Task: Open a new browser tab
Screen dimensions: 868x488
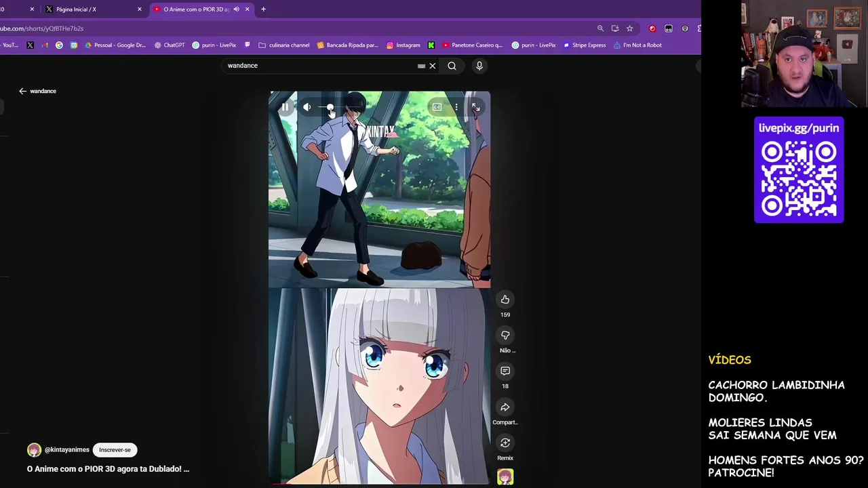Action: [x=263, y=9]
